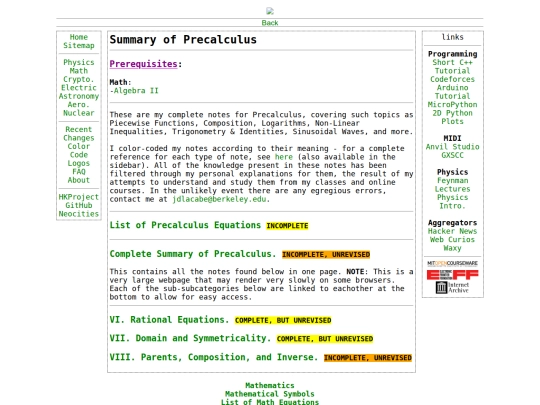540x405 pixels.
Task: Open the MIT OpenCourseWare logo link
Action: [x=452, y=263]
